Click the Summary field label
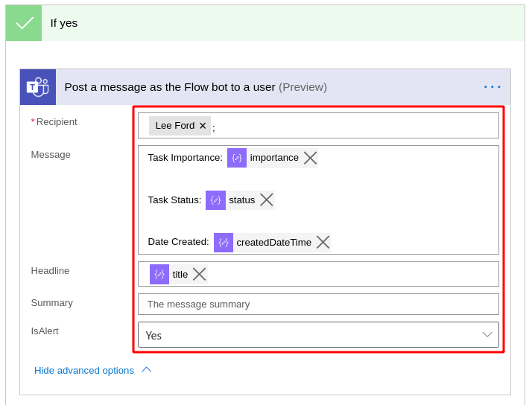532x405 pixels. point(52,303)
